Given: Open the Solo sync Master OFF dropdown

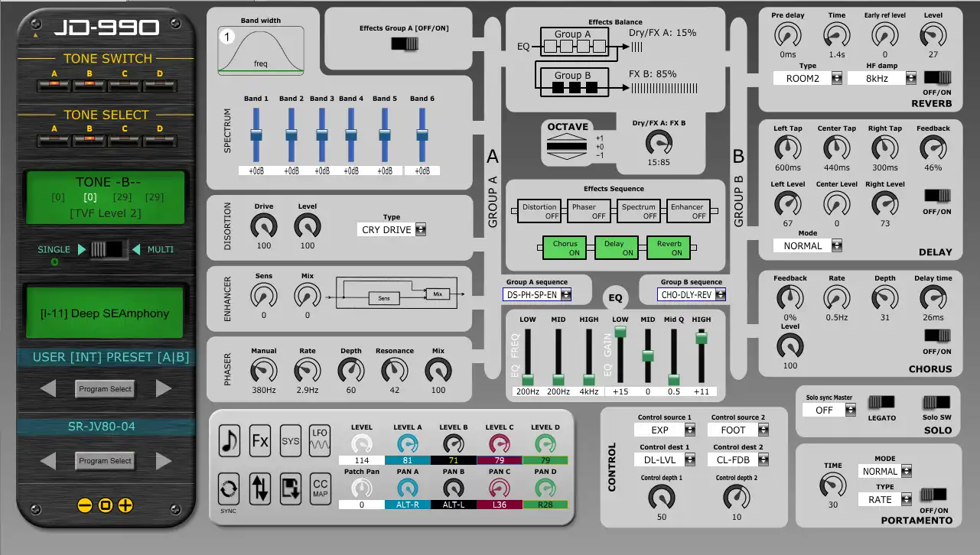Looking at the screenshot, I should (830, 410).
